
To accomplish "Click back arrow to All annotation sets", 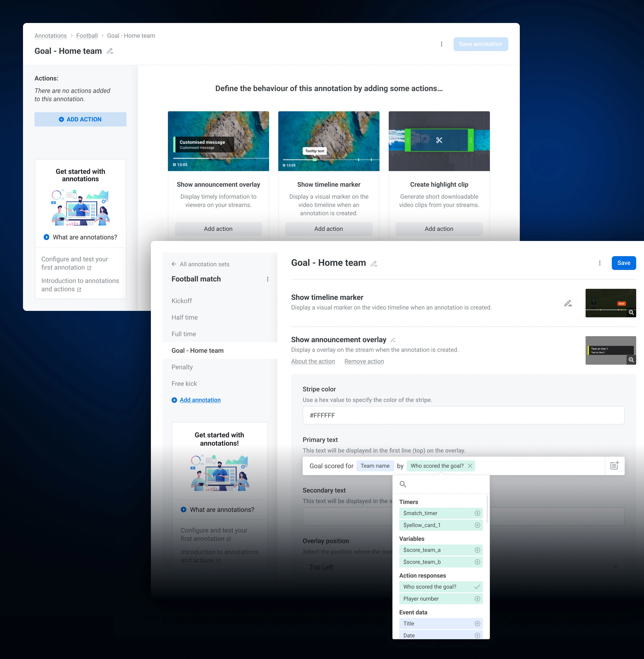I will 174,264.
